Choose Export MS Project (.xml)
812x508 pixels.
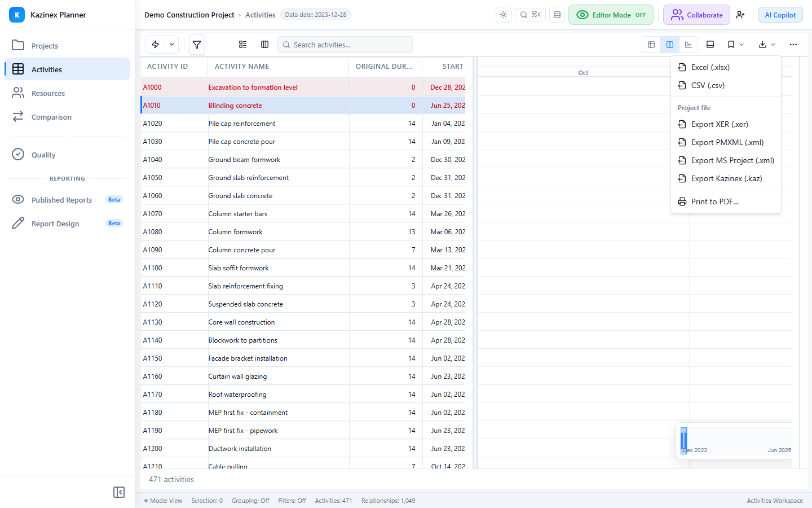click(726, 160)
